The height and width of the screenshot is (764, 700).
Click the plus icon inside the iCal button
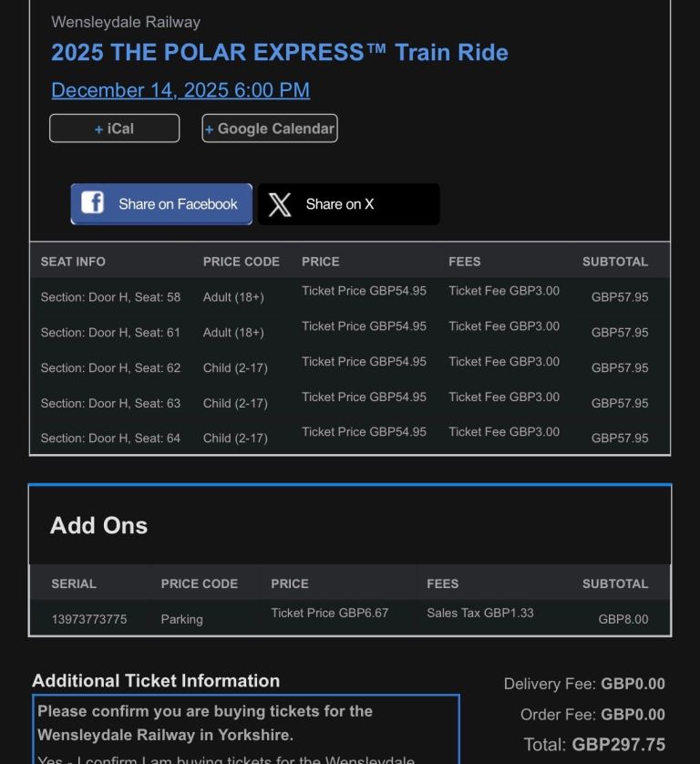pos(99,128)
